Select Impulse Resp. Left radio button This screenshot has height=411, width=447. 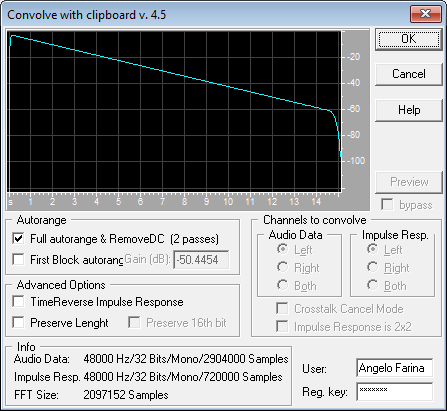click(373, 249)
